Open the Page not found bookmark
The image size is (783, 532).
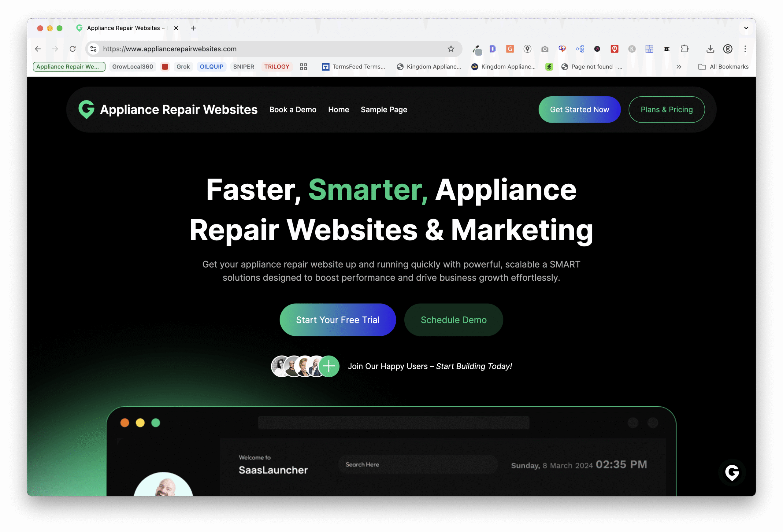coord(592,67)
